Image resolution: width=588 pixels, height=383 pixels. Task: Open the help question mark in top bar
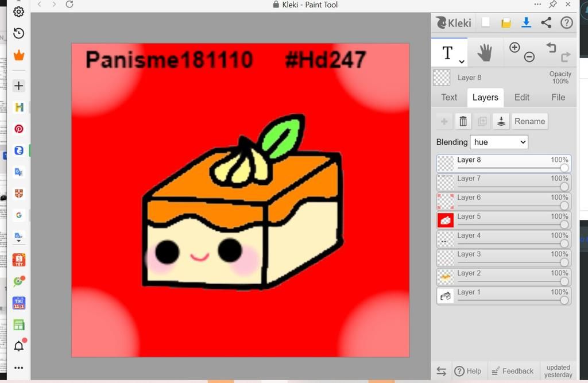point(566,22)
